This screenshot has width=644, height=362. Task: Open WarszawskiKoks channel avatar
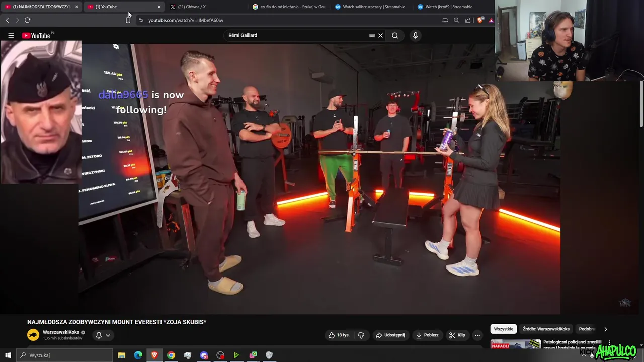click(33, 335)
